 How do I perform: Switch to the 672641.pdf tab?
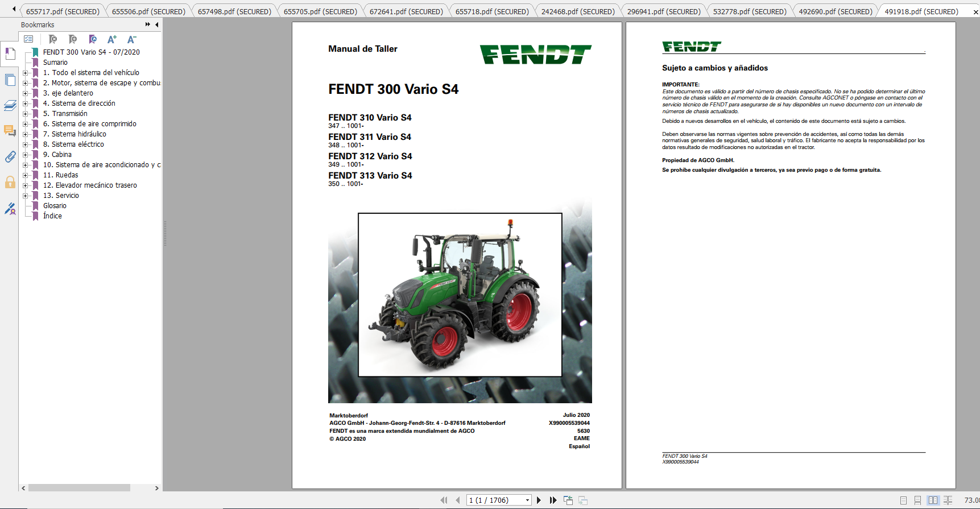pos(406,11)
